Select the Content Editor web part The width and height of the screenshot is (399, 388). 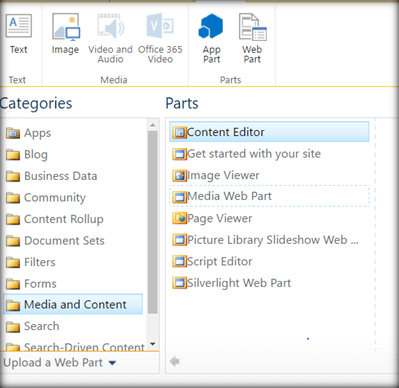click(x=269, y=132)
